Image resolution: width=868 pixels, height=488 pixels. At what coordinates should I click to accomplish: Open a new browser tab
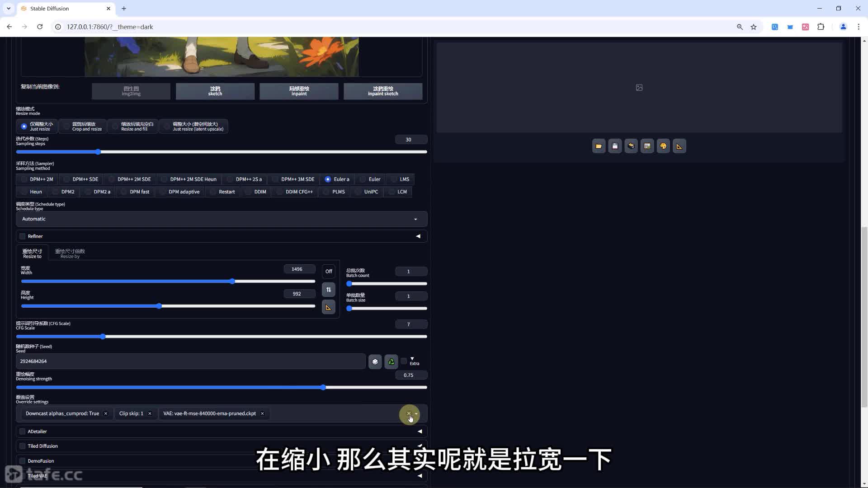click(x=124, y=8)
